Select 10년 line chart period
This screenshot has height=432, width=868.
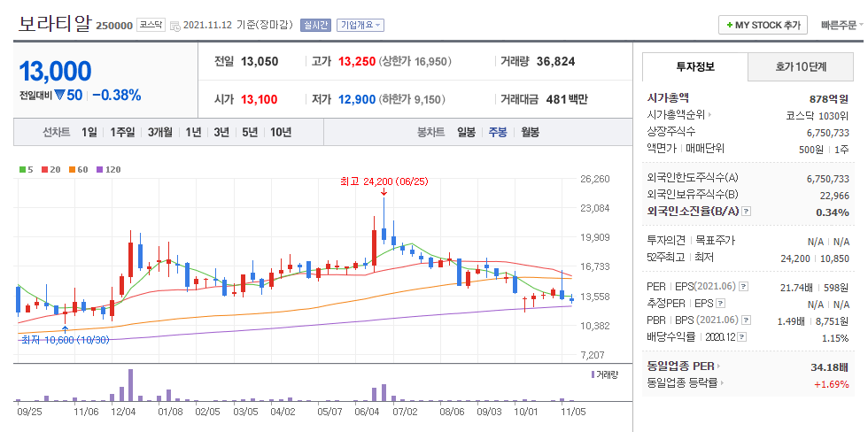[281, 132]
